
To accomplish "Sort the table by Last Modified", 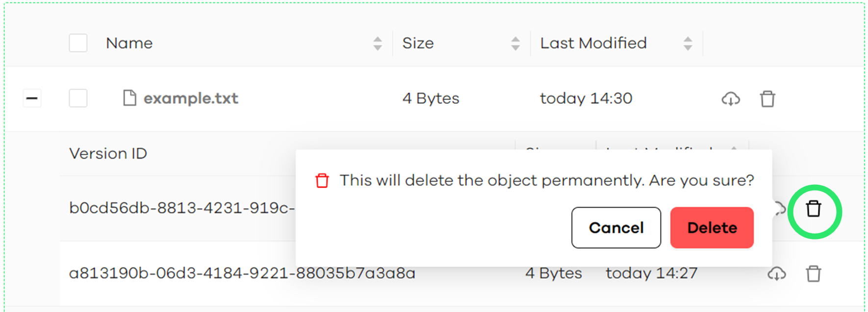I will coord(688,43).
